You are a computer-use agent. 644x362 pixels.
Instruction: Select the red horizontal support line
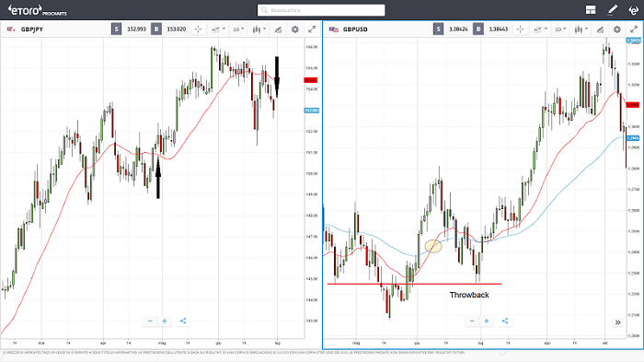(x=414, y=284)
